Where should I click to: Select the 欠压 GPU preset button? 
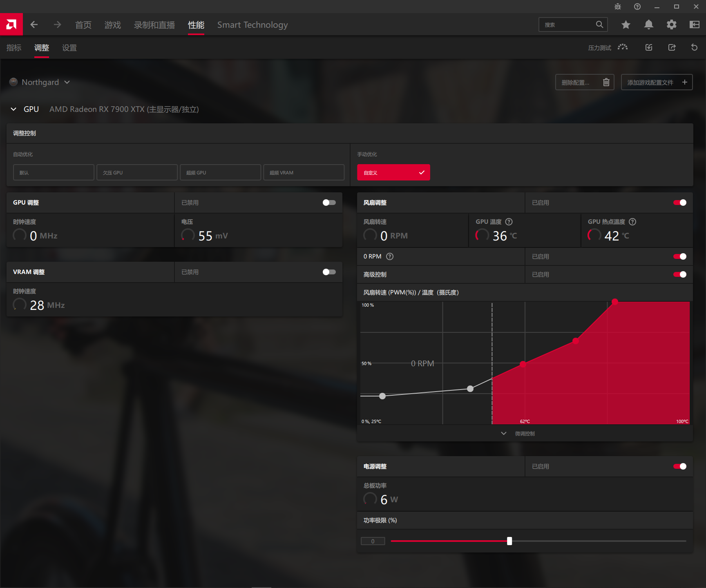coord(137,172)
